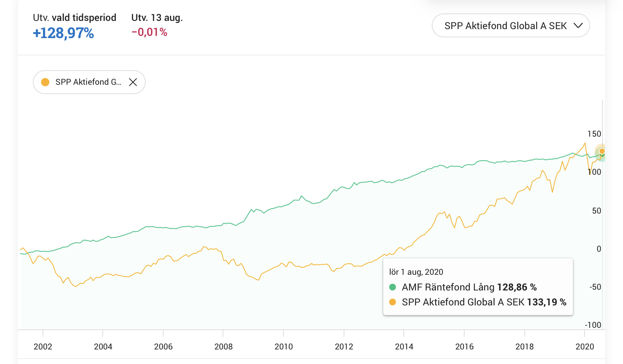Click the chevron arrow in the fund selector

pos(578,26)
